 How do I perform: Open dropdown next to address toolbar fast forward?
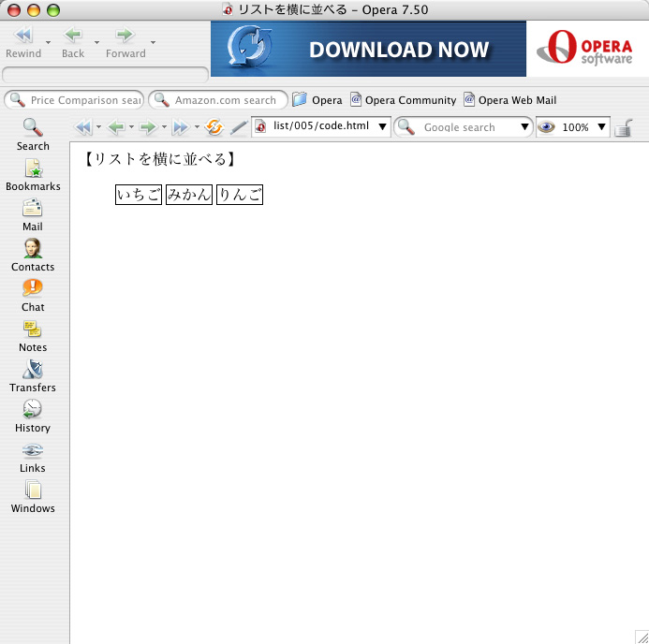click(x=197, y=127)
